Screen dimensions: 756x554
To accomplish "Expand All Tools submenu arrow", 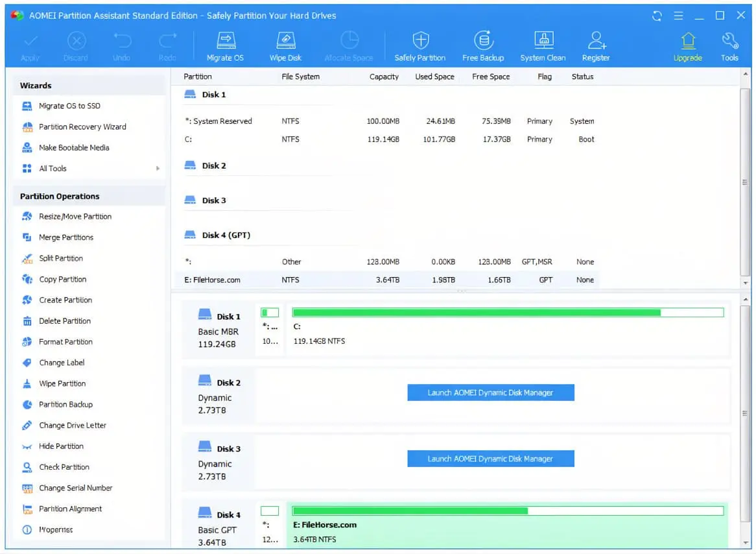I will [158, 169].
